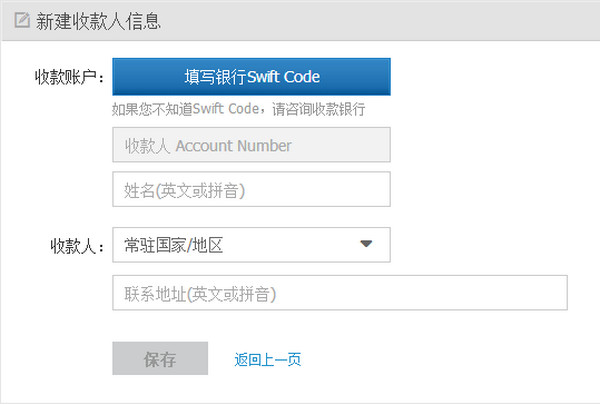Viewport: 600px width, 405px height.
Task: Click the country selector's down arrow
Action: click(366, 243)
